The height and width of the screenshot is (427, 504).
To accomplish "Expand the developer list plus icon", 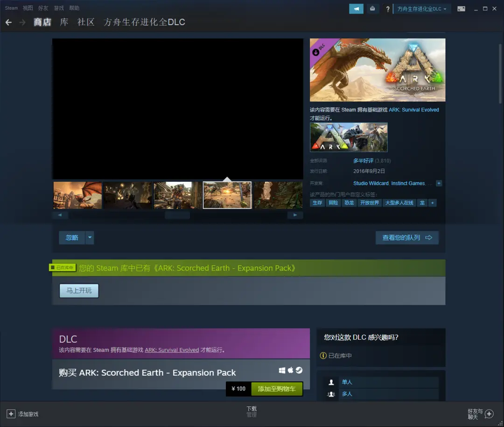I will [439, 183].
